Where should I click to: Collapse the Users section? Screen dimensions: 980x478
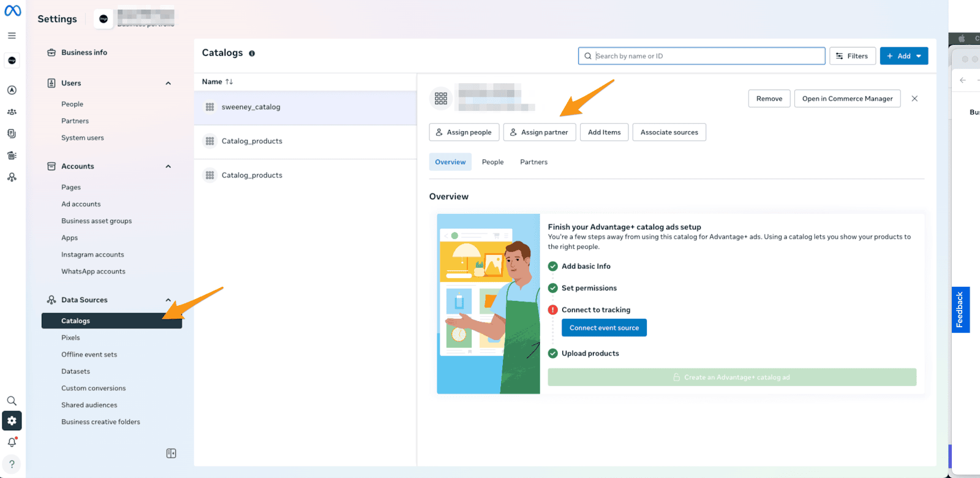click(x=168, y=83)
